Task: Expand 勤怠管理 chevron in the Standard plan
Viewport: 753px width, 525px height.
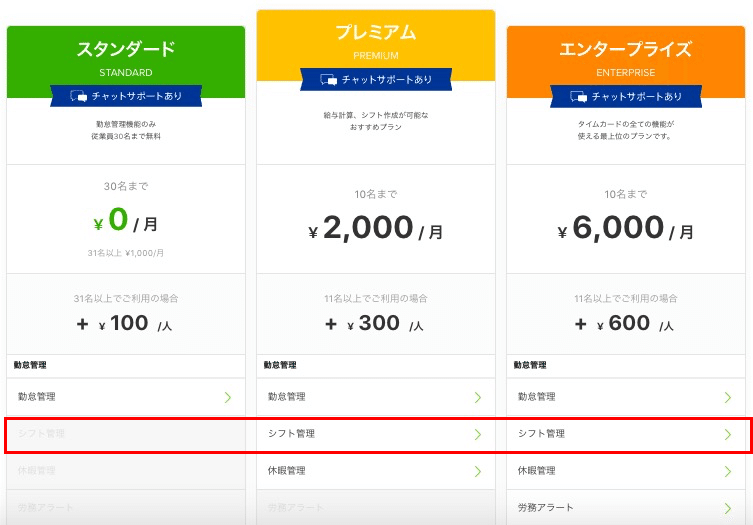Action: click(x=228, y=397)
